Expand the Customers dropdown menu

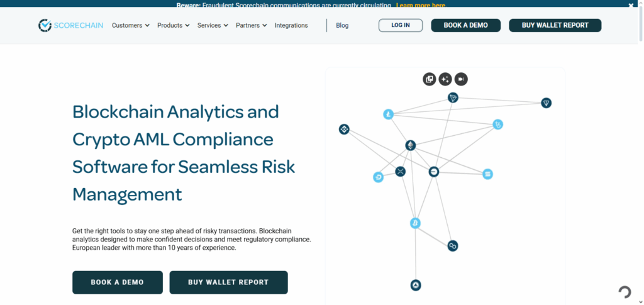130,26
